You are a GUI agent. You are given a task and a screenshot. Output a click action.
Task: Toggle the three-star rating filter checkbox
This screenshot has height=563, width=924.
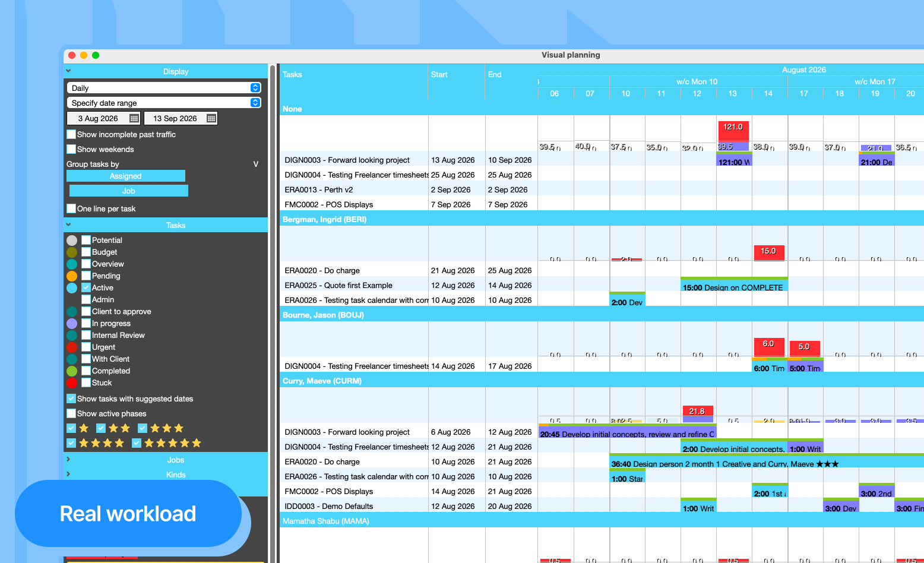[x=143, y=428]
